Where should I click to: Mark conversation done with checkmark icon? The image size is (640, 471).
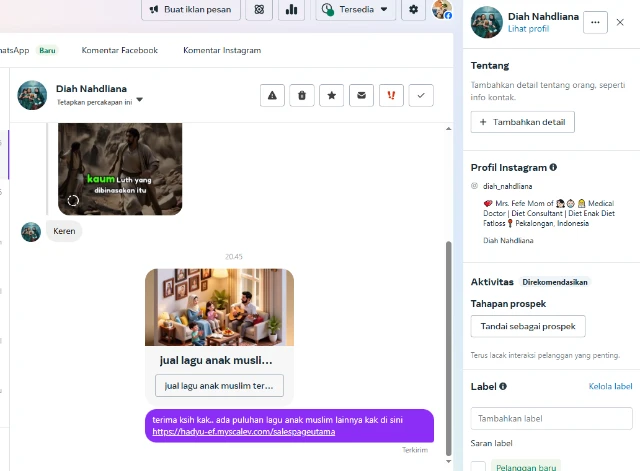(422, 95)
